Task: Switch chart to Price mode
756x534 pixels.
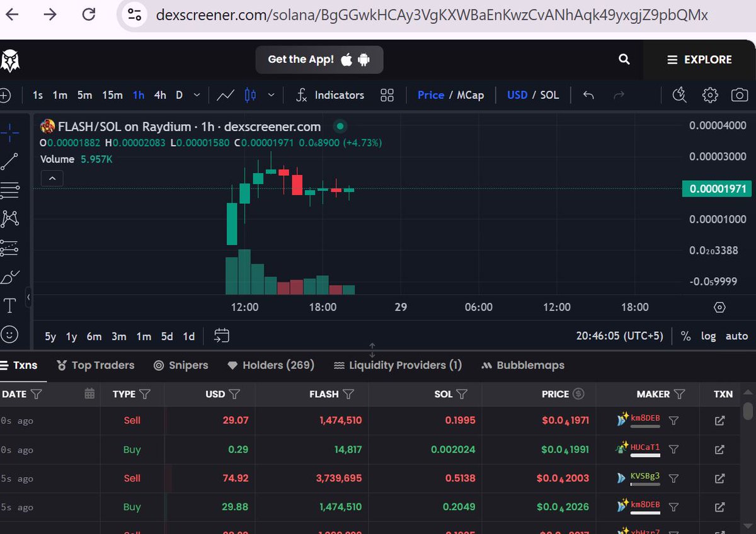Action: (x=431, y=95)
